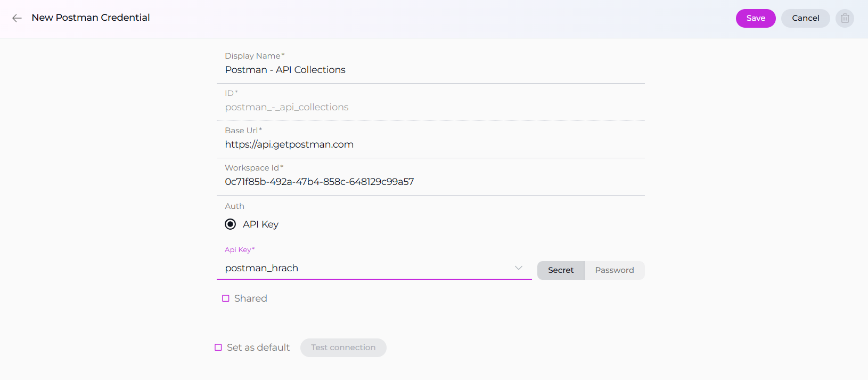Open the postman_hrach secret combo box
868x380 pixels.
[x=362, y=268]
